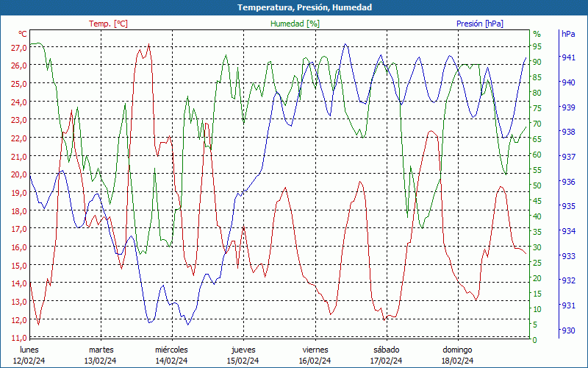Click the 'domingo' day label

[x=457, y=350]
